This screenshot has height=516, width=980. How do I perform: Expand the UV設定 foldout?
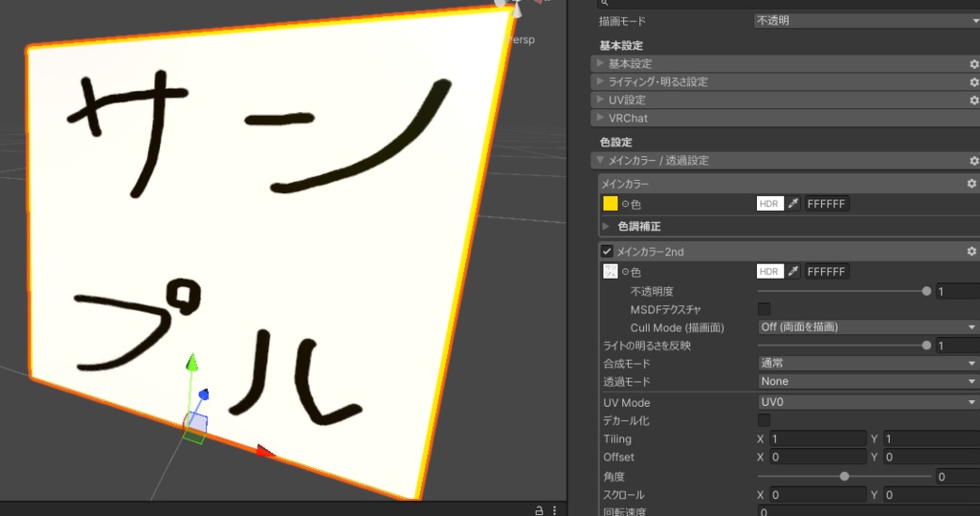point(600,100)
